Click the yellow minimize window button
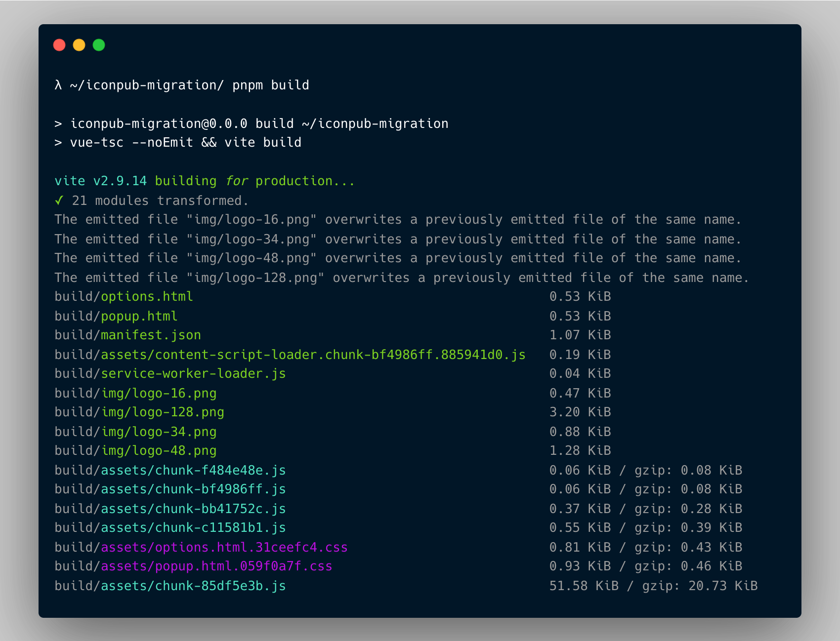 tap(79, 45)
